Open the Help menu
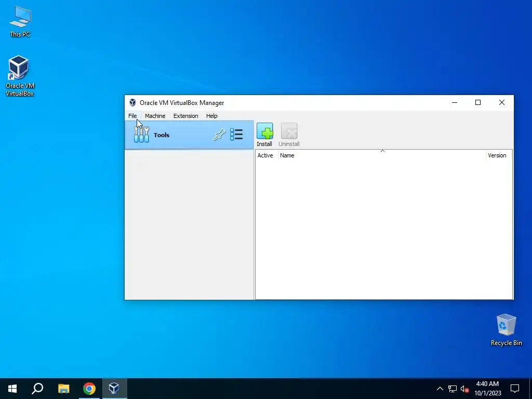532x399 pixels. coord(212,116)
